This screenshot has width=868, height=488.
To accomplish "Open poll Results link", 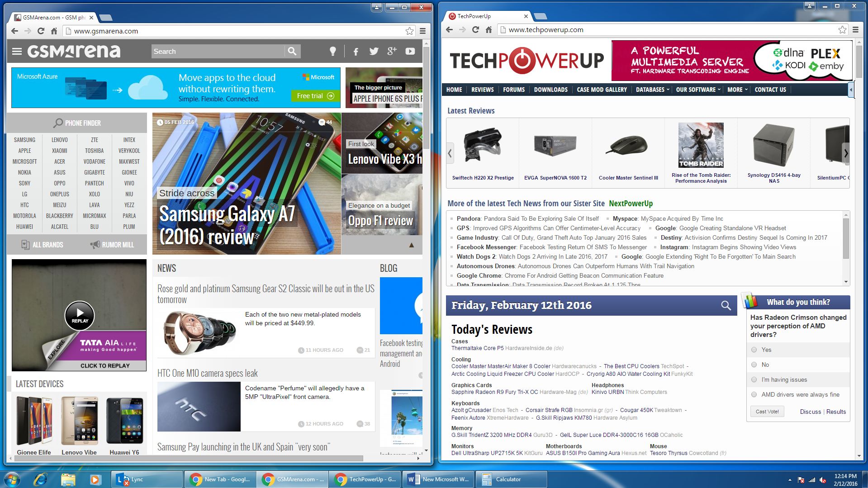I will 836,412.
